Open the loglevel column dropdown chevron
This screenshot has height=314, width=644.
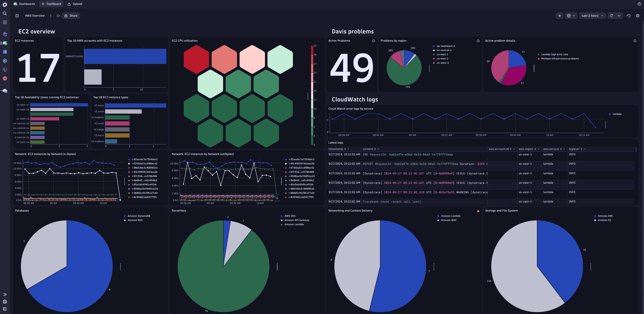click(x=585, y=149)
